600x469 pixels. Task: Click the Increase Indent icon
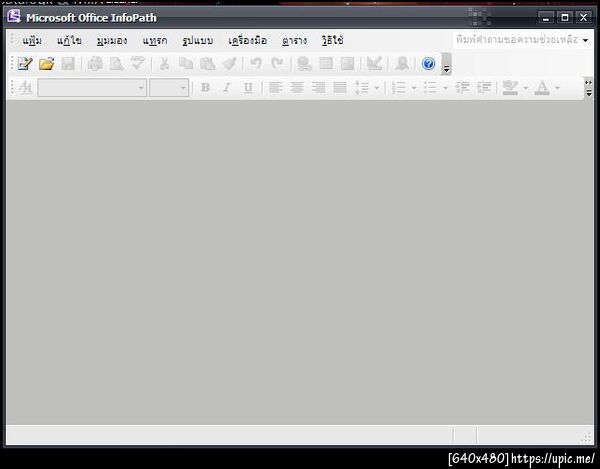pos(484,88)
